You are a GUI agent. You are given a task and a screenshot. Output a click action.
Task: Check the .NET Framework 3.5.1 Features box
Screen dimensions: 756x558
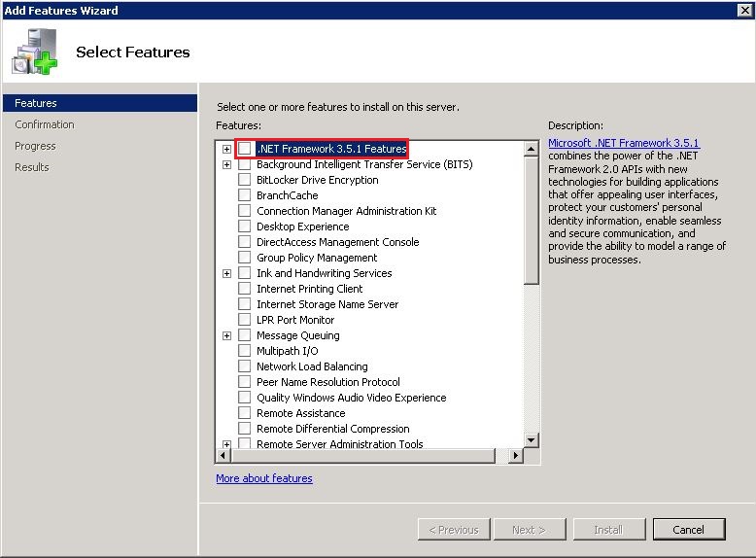(x=245, y=149)
